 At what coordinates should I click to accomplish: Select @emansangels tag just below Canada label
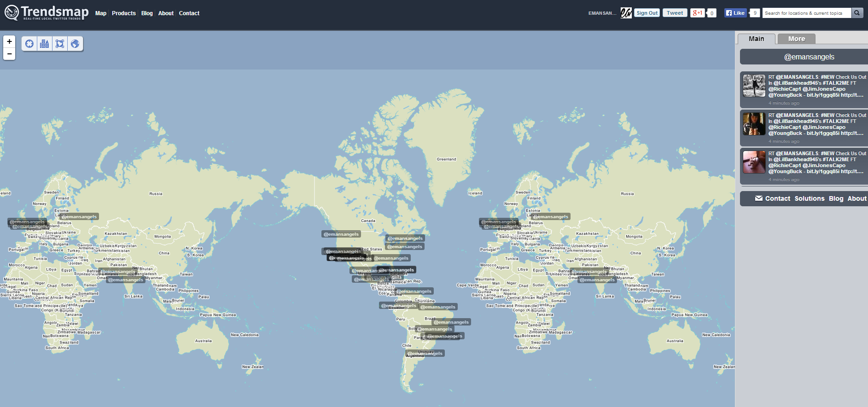click(341, 234)
